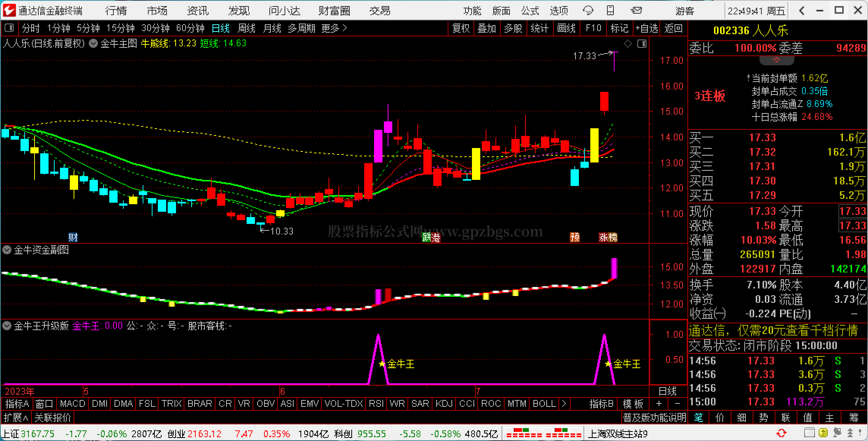Click the yellow coin icon in the status bar

point(823,433)
